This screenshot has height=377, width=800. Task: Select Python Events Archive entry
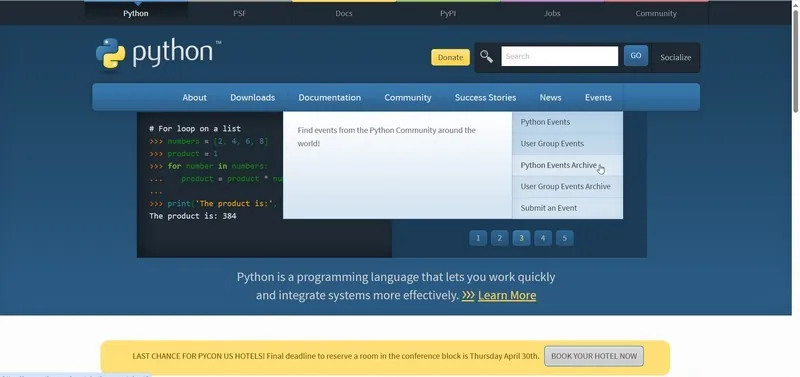click(567, 165)
